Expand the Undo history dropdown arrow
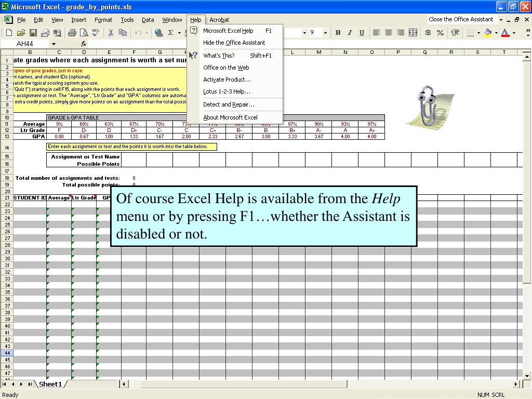The image size is (532, 399). pos(147,33)
